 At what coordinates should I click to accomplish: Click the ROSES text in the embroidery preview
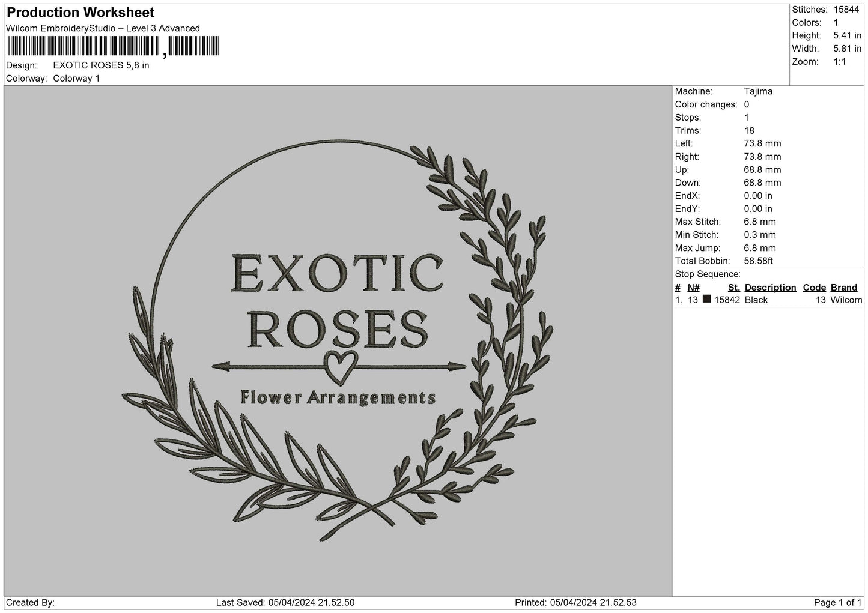pyautogui.click(x=338, y=329)
